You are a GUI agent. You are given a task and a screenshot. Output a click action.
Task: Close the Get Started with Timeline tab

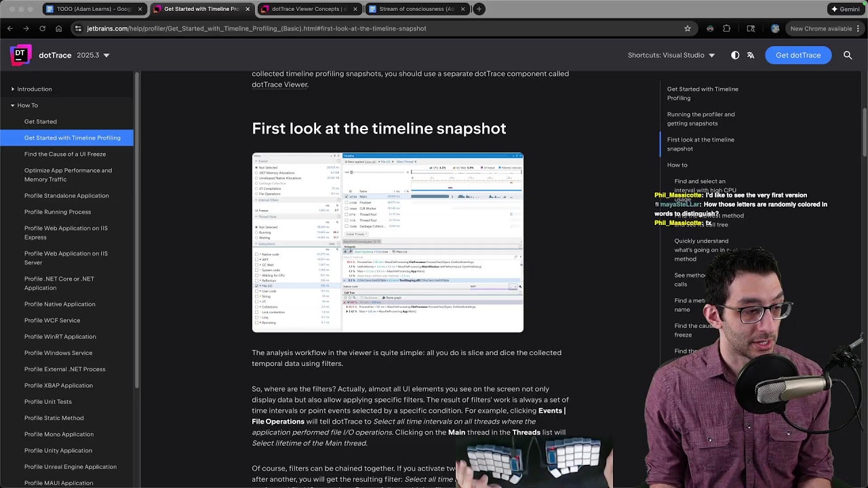(248, 9)
